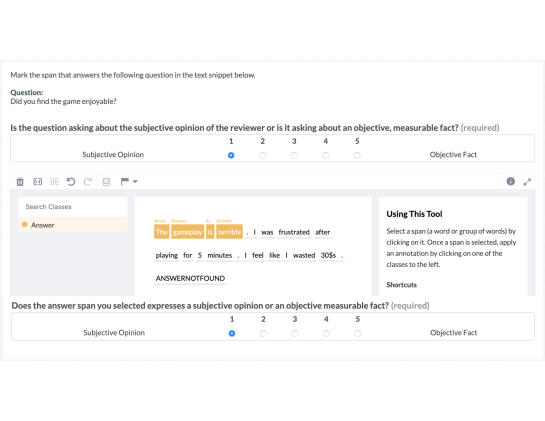Image resolution: width=545 pixels, height=421 pixels.
Task: Click the merge spans toolbar icon
Action: tap(38, 181)
